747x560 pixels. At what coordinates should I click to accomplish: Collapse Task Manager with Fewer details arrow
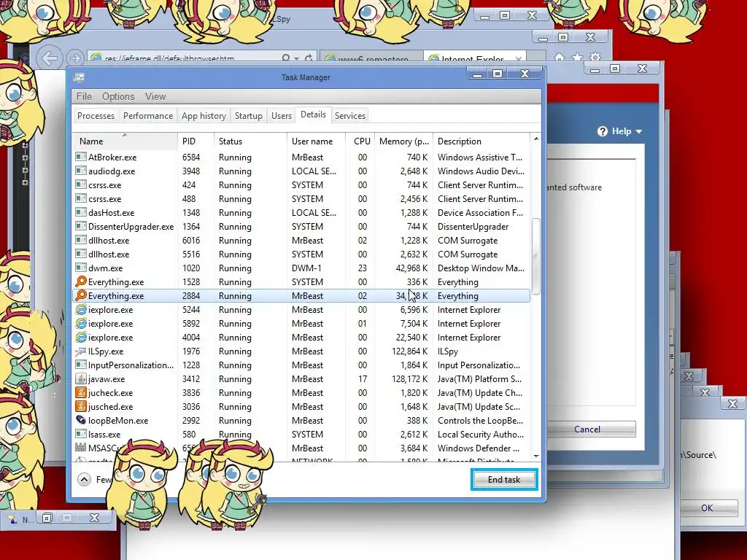click(x=85, y=479)
